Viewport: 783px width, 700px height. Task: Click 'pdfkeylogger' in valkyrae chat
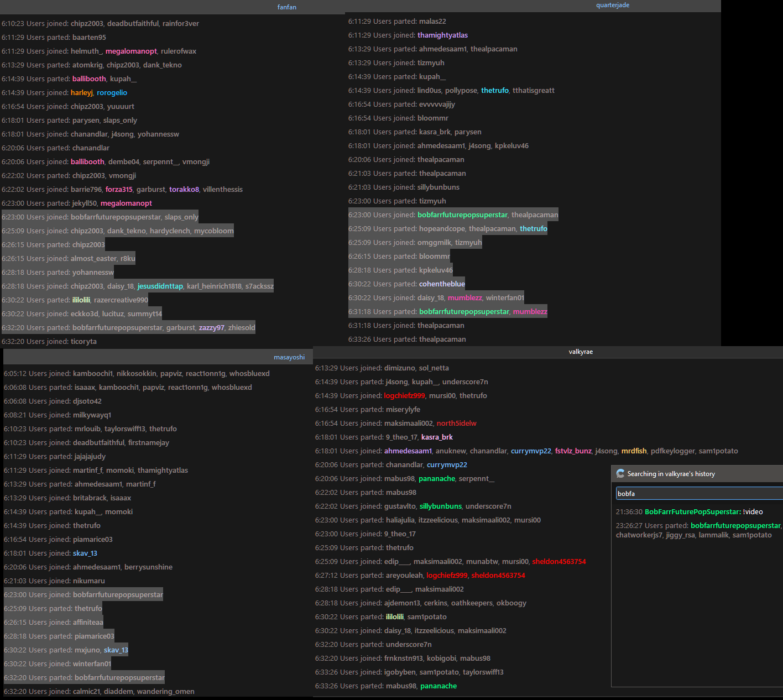coord(673,451)
